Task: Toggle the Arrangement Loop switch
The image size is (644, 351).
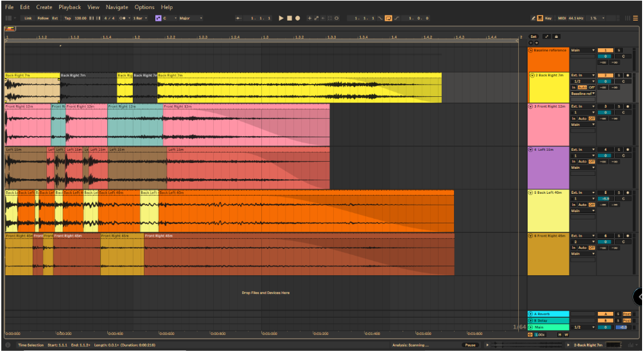Action: pos(388,18)
